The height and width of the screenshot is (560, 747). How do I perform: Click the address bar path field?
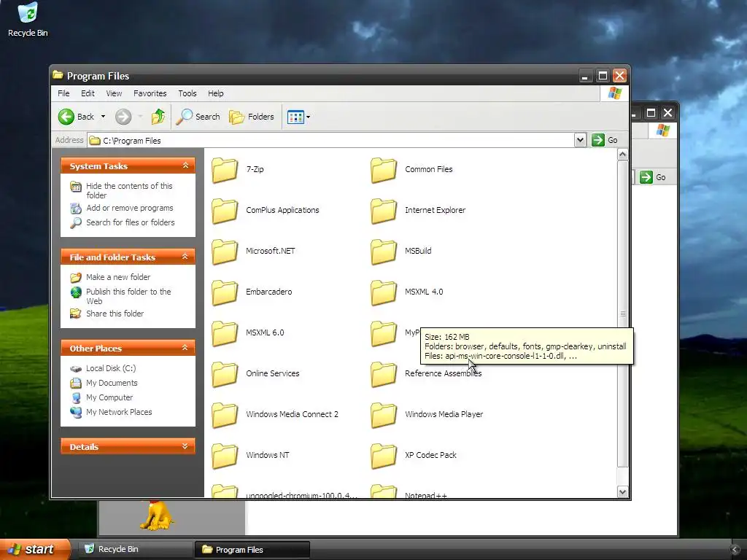pyautogui.click(x=332, y=141)
